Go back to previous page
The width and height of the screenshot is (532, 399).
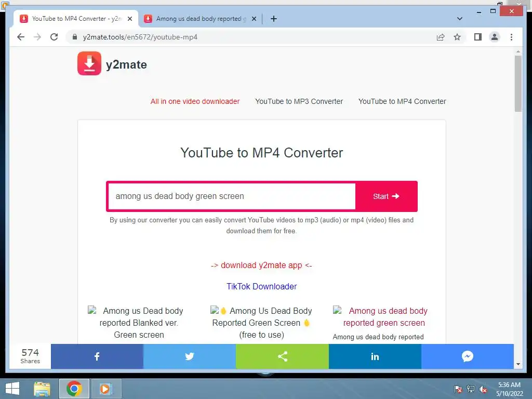pos(21,37)
